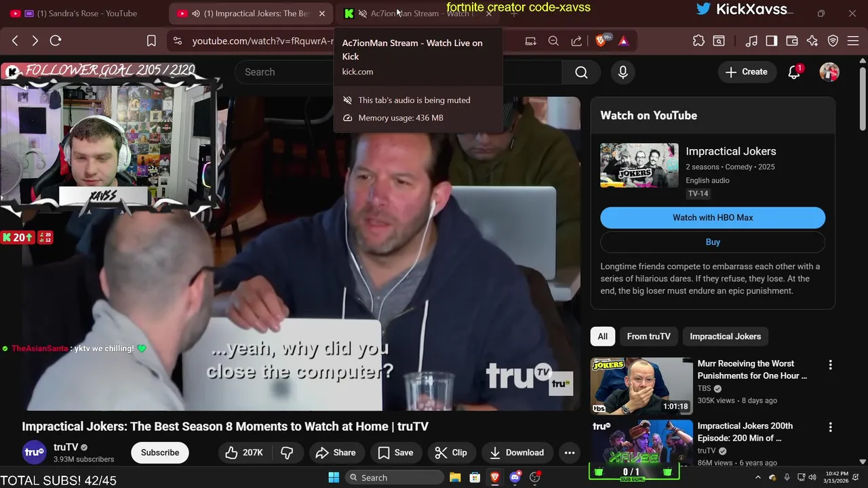Open Microsoft Store from taskbar
The height and width of the screenshot is (488, 868).
tap(475, 478)
